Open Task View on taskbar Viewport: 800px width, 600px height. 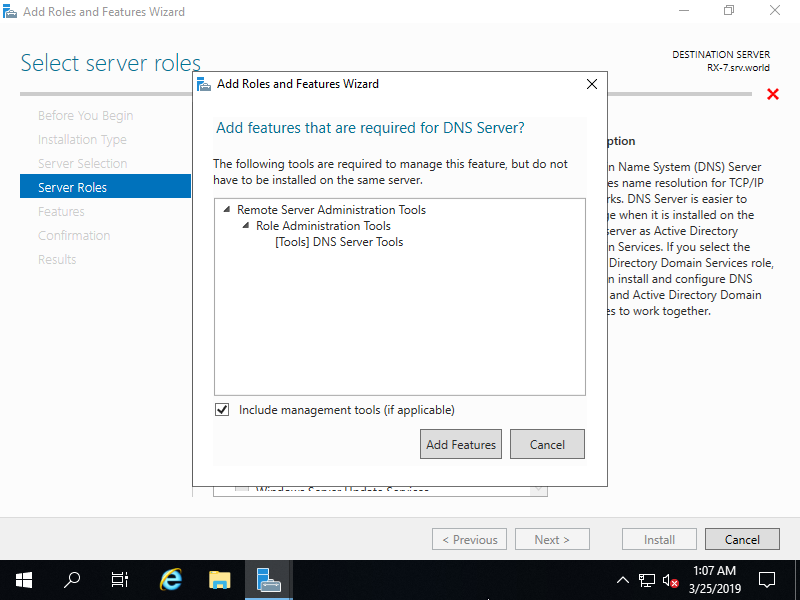(x=120, y=580)
